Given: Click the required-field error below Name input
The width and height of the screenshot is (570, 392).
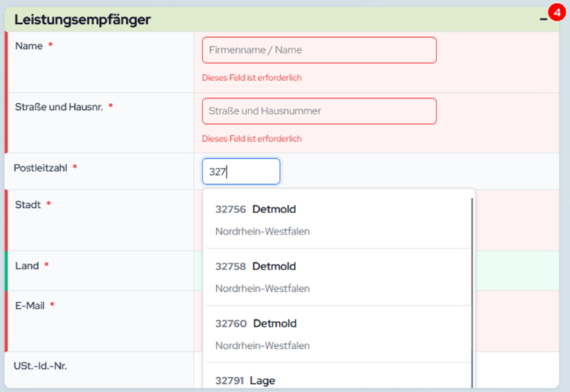Looking at the screenshot, I should coord(252,78).
